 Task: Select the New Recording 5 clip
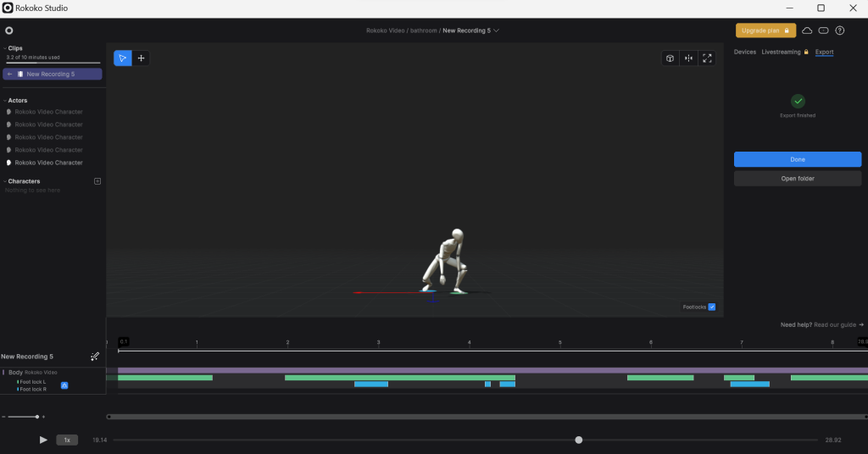click(x=53, y=74)
